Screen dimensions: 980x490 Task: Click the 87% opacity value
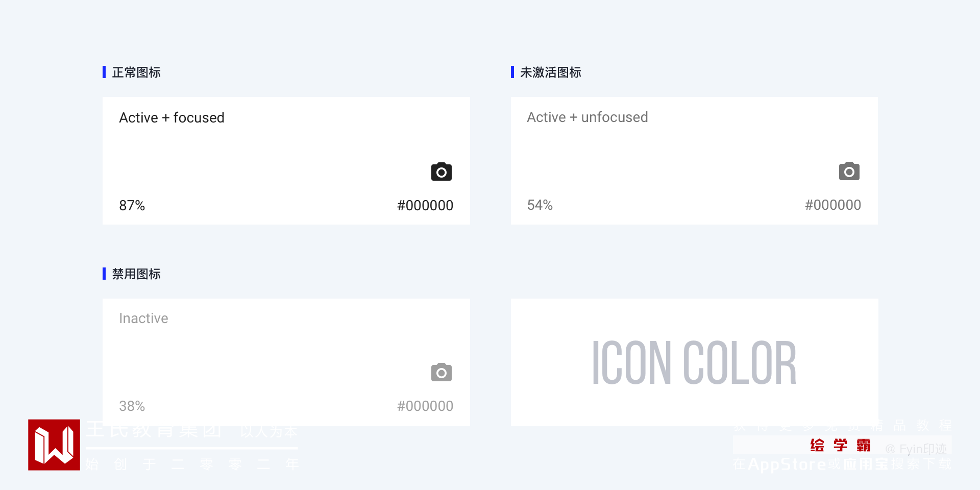click(132, 206)
